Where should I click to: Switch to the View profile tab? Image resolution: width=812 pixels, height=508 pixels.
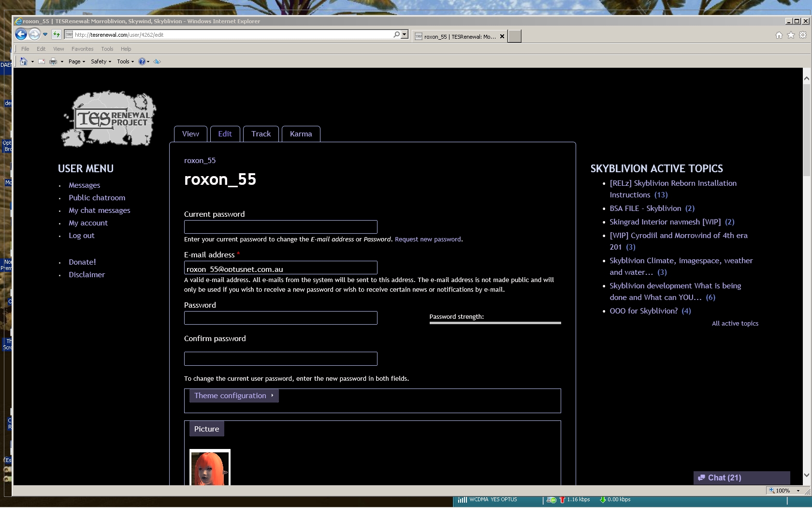point(190,134)
